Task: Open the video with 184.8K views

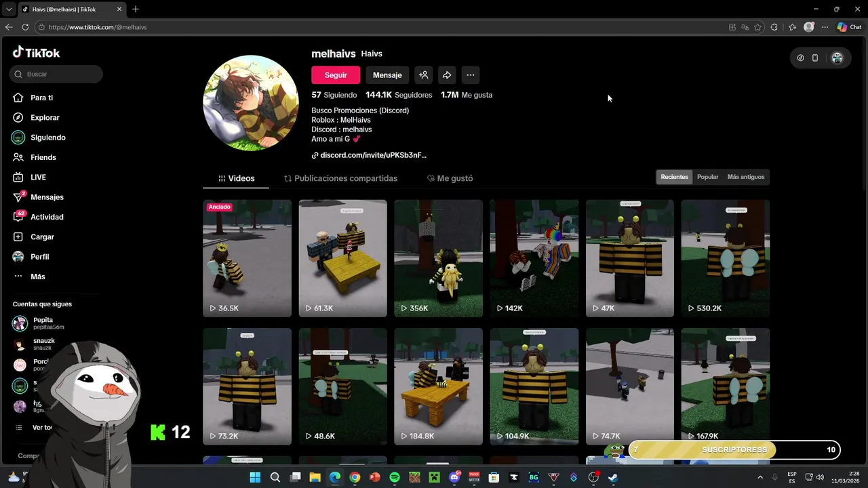Action: 438,386
